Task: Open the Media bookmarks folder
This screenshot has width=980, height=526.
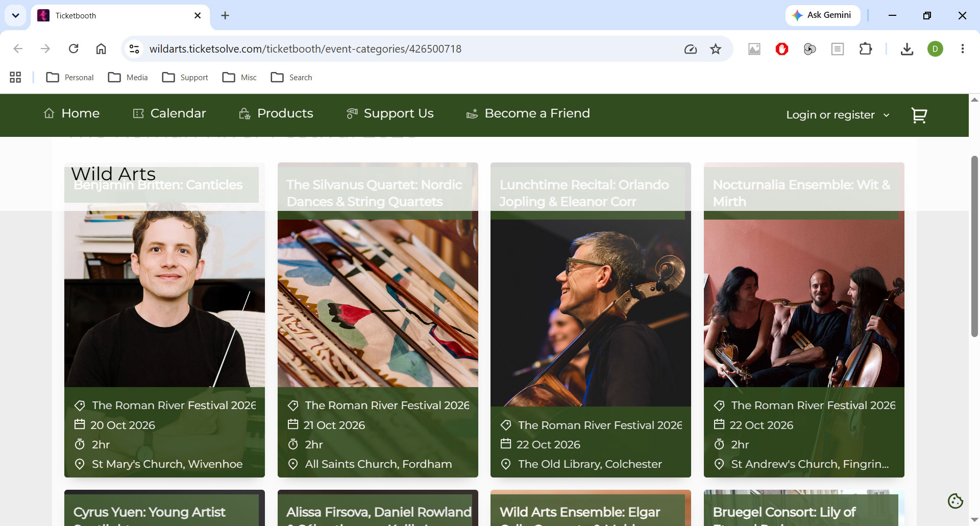Action: (128, 77)
